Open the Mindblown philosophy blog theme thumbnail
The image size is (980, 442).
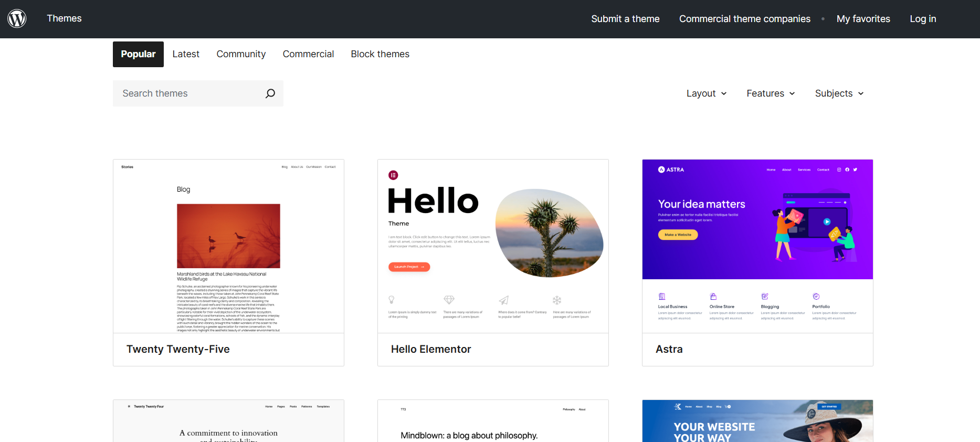coord(493,421)
